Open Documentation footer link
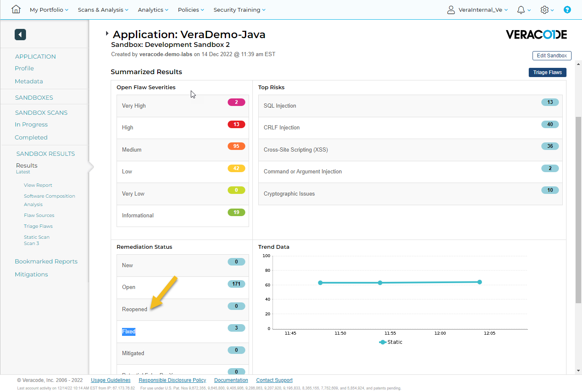The height and width of the screenshot is (392, 582). (x=231, y=380)
